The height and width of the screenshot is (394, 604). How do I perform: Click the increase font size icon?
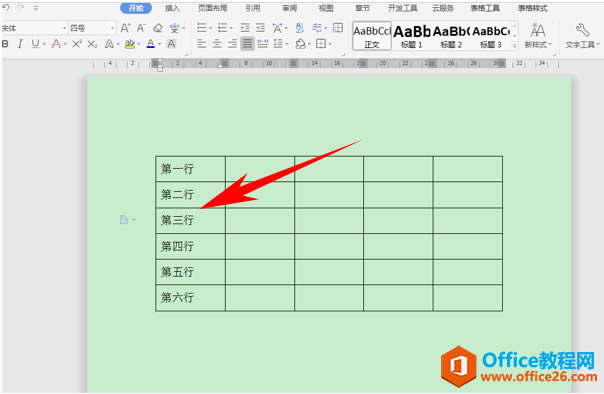[125, 28]
